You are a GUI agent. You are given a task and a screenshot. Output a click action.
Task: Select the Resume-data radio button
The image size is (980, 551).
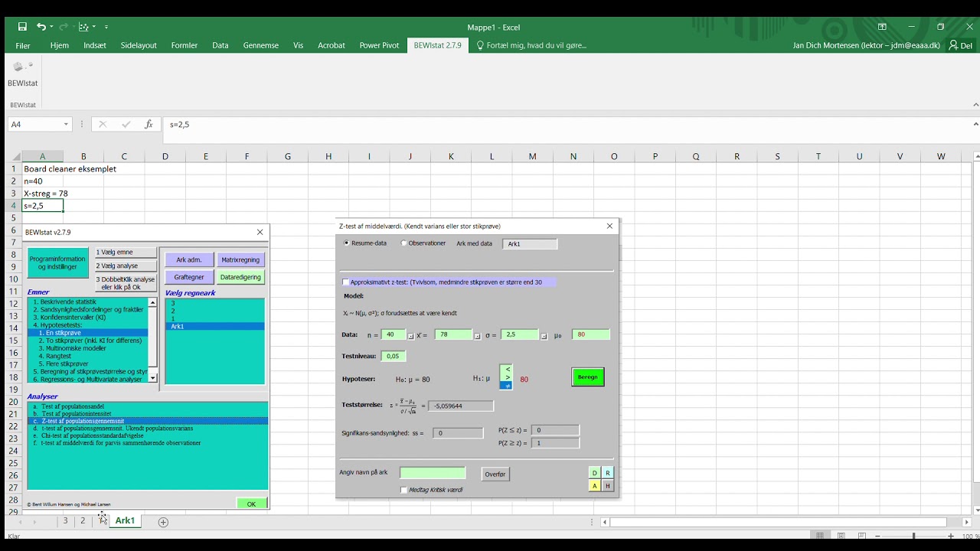347,243
